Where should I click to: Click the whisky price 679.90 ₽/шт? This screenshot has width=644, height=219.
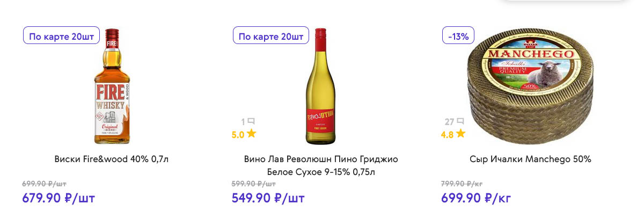[x=58, y=198]
